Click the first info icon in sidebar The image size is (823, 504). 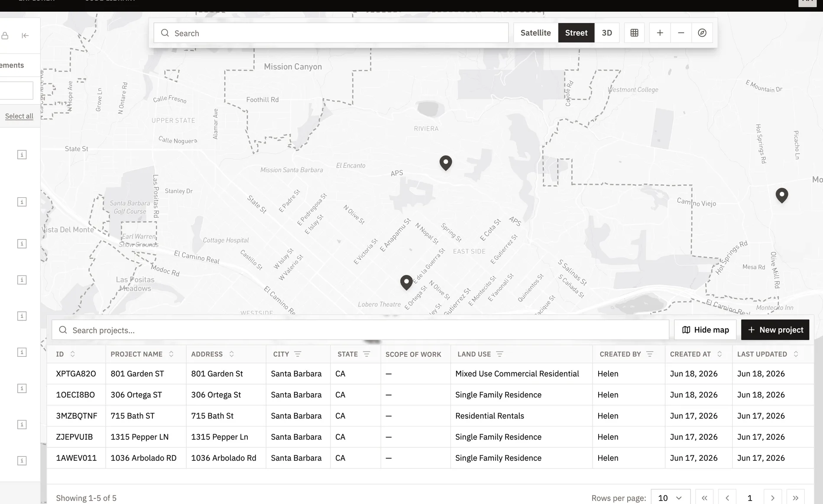22,155
